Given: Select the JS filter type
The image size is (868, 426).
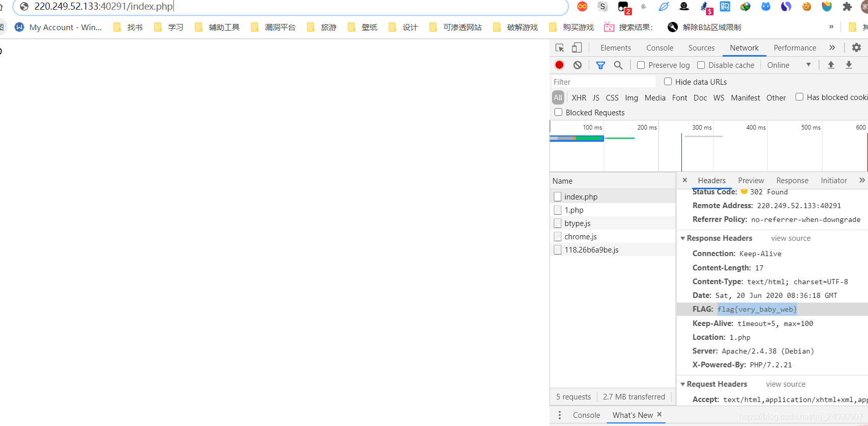Looking at the screenshot, I should coord(596,97).
